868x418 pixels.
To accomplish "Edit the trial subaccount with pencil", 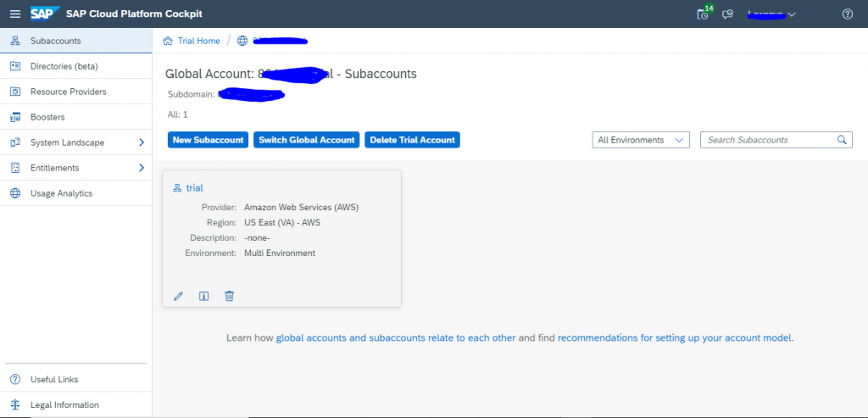I will pyautogui.click(x=178, y=296).
